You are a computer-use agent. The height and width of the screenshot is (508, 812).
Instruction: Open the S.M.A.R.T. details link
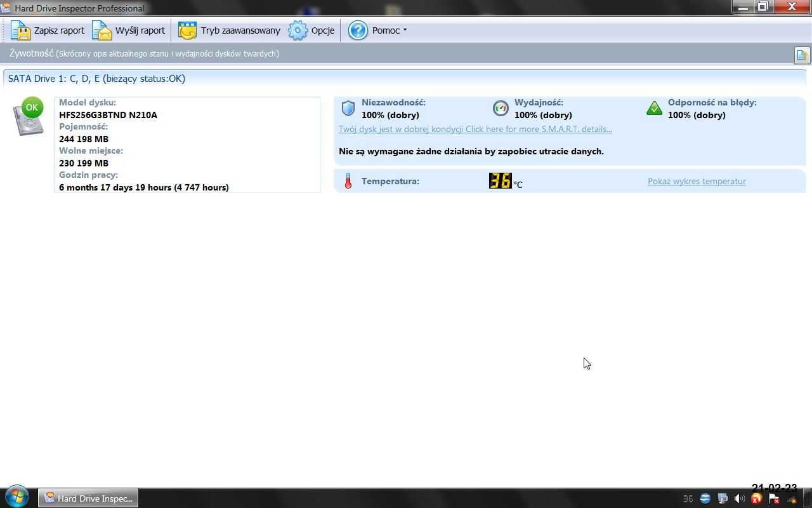click(475, 129)
